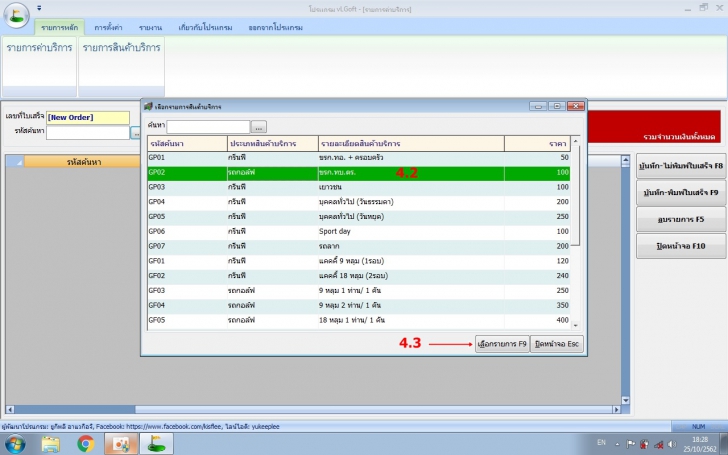Click the เลือกรายการ F9 button

point(502,344)
